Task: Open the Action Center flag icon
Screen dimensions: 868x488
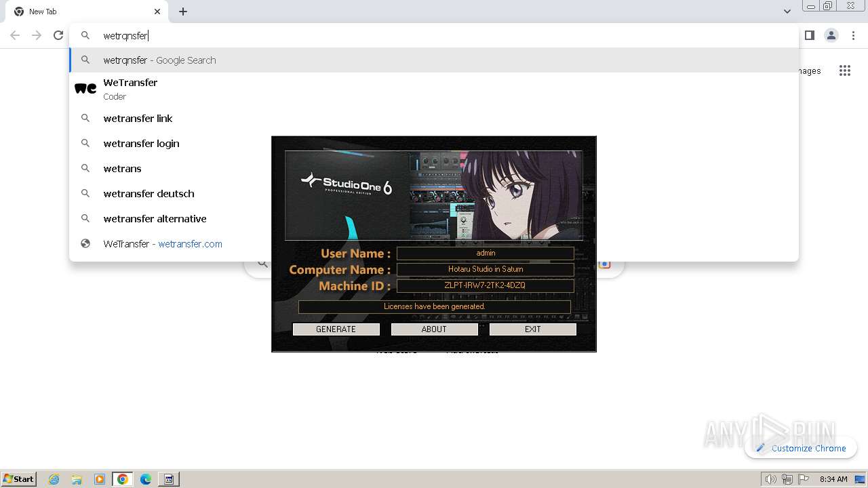Action: [804, 479]
